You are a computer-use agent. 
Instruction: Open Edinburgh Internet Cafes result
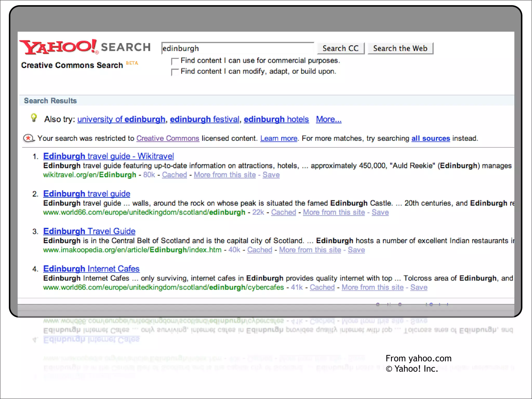[91, 269]
